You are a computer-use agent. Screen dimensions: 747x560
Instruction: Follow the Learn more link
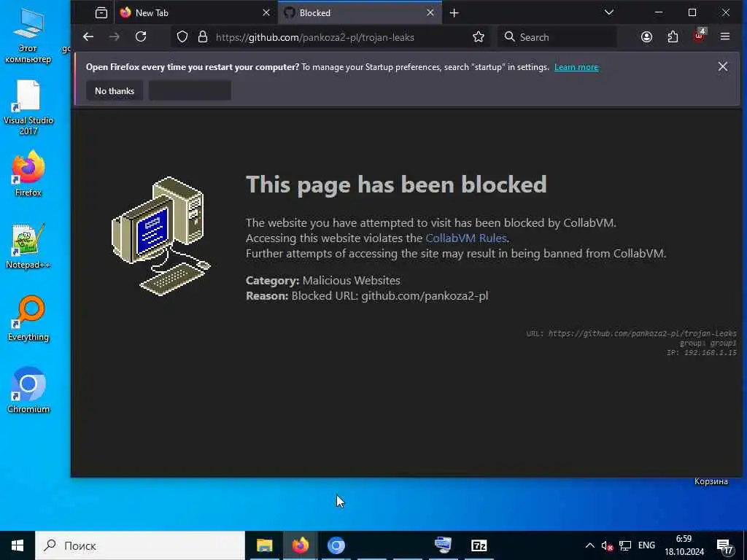coord(576,67)
